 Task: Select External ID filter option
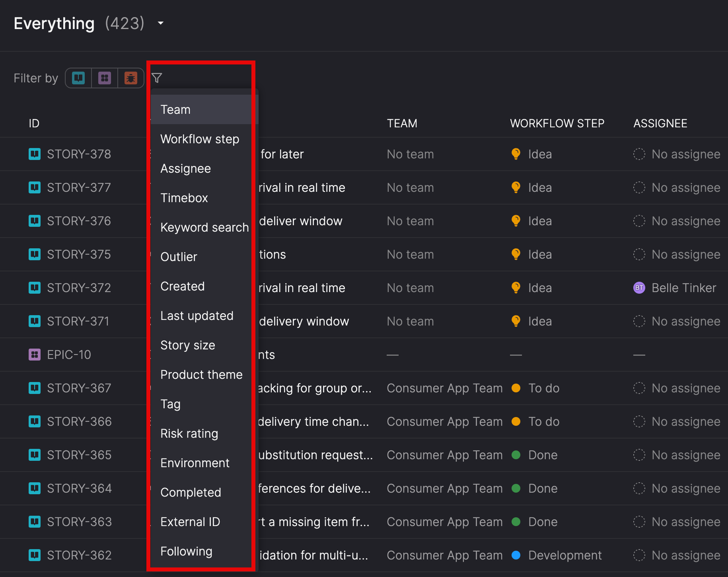click(204, 522)
